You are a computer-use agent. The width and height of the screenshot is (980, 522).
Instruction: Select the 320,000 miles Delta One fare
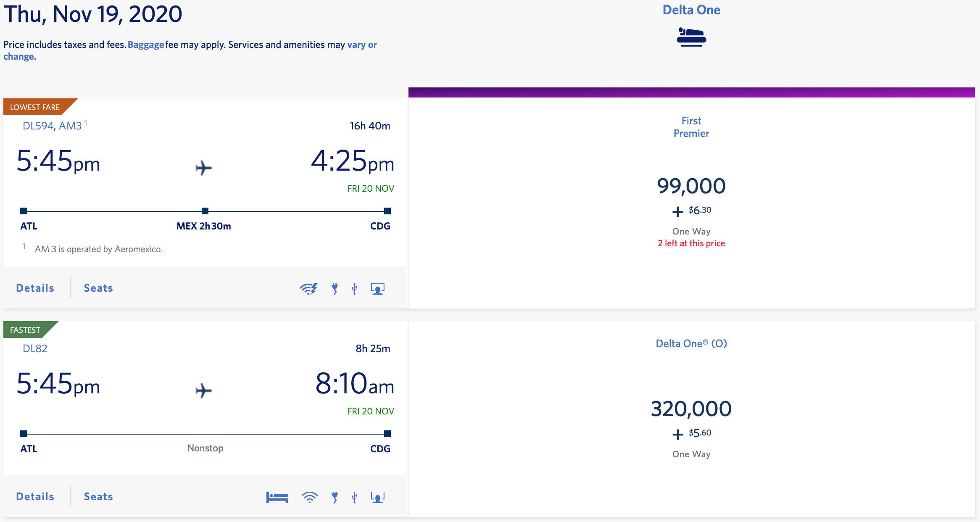(x=691, y=409)
